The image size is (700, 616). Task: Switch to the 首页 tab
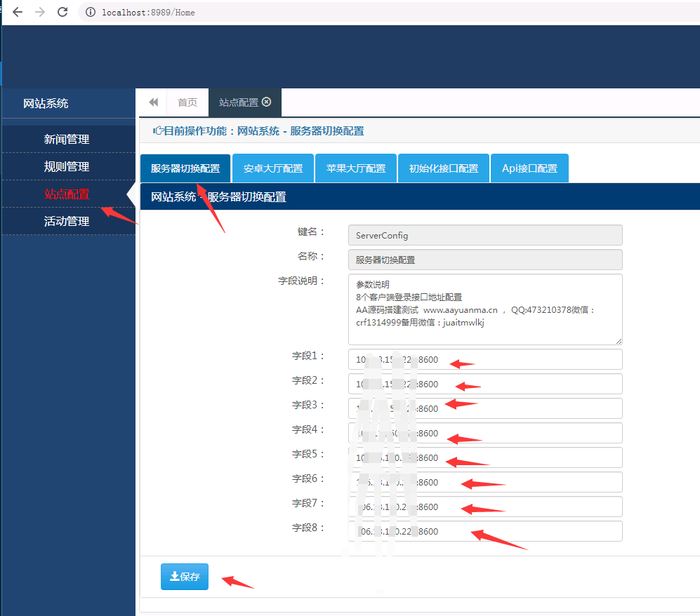(x=187, y=102)
